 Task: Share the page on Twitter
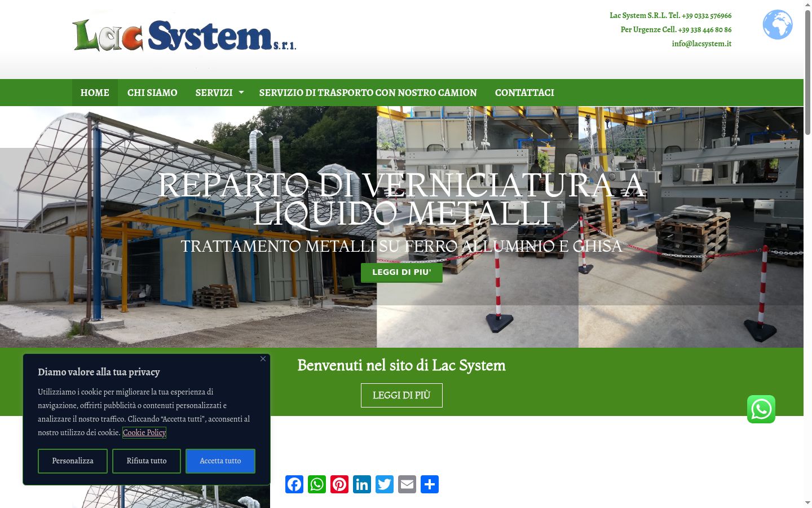pyautogui.click(x=385, y=484)
